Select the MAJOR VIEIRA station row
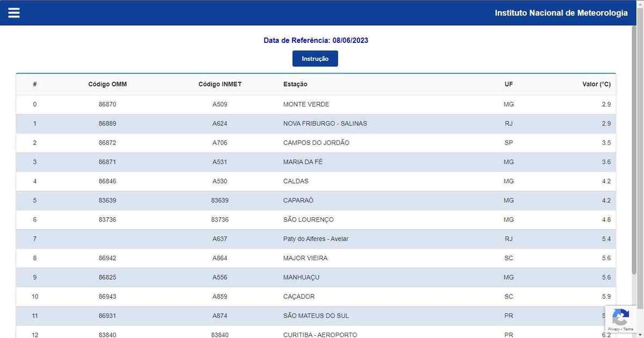Image resolution: width=644 pixels, height=338 pixels. (305, 258)
